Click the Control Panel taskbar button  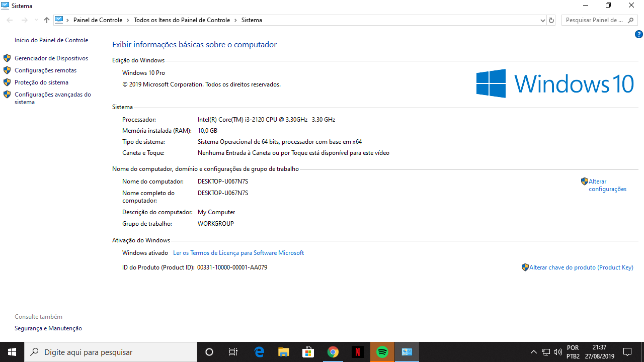pyautogui.click(x=407, y=352)
